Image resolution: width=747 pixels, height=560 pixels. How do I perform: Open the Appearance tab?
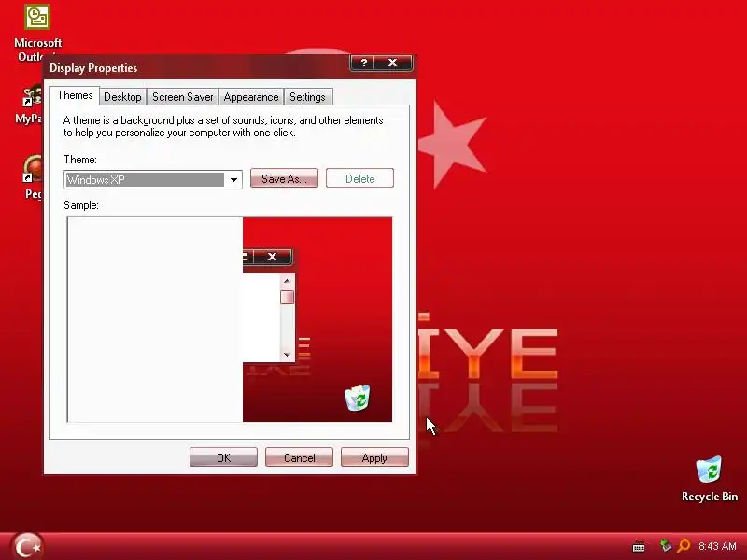[251, 97]
